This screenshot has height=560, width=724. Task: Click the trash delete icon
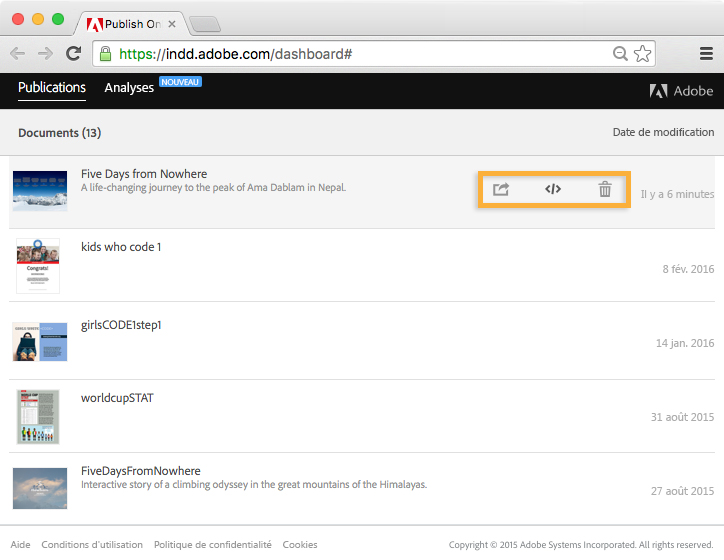click(x=605, y=189)
